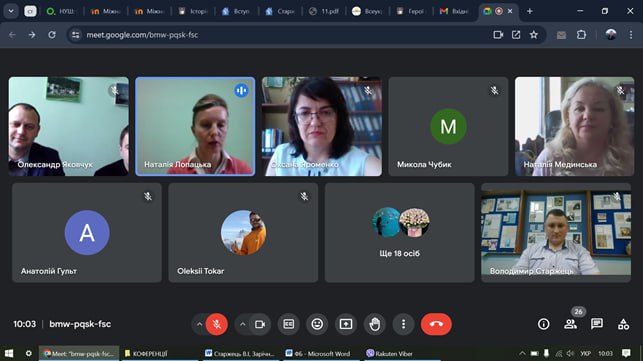Switch to the НУШ browser tab
This screenshot has height=361, width=643.
[x=62, y=11]
